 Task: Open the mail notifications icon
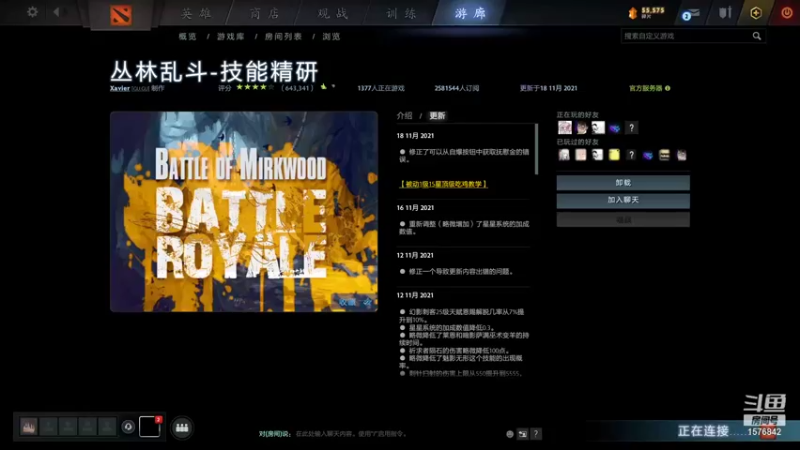pyautogui.click(x=690, y=14)
